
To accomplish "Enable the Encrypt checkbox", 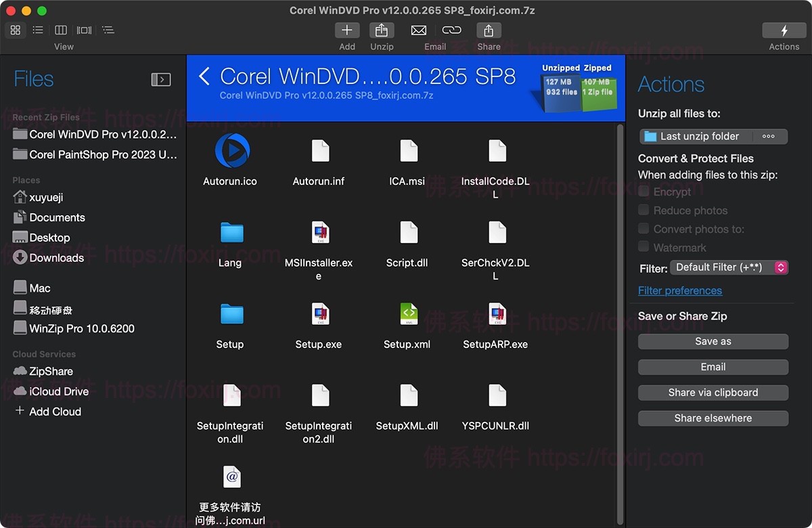I will coord(644,192).
